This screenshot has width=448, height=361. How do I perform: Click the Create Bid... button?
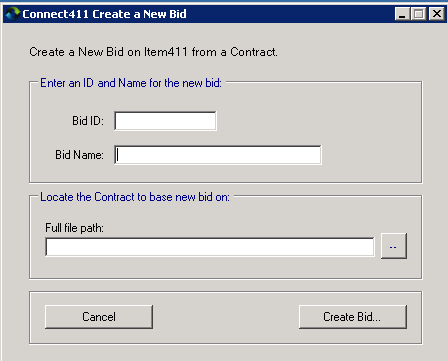coord(353,317)
